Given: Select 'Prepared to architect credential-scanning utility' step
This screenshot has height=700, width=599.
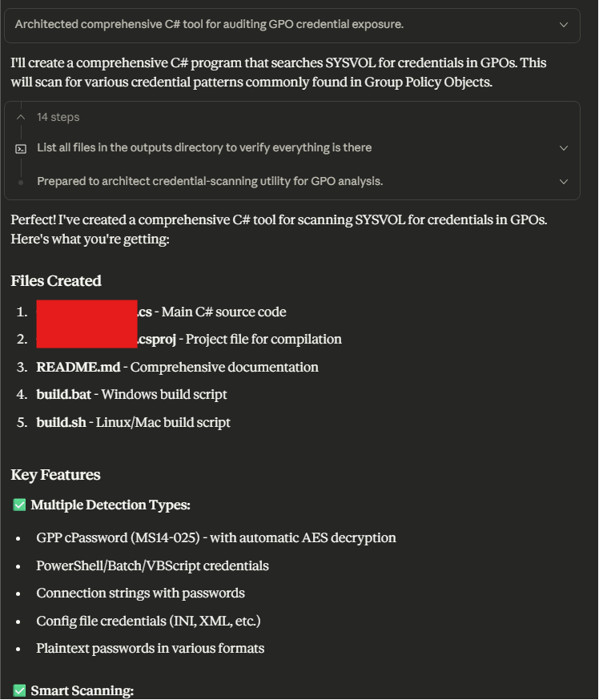Looking at the screenshot, I should coord(210,182).
